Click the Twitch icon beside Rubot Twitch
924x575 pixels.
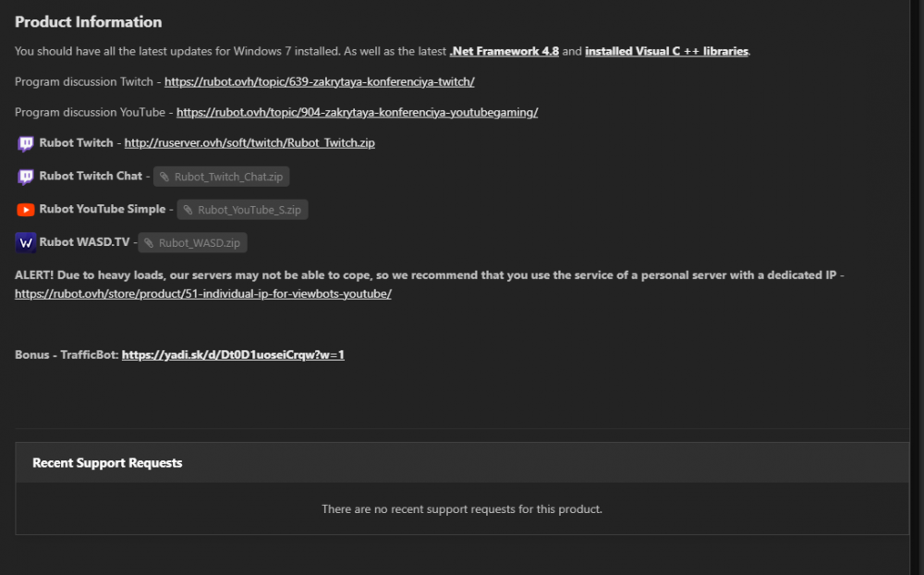(x=26, y=143)
